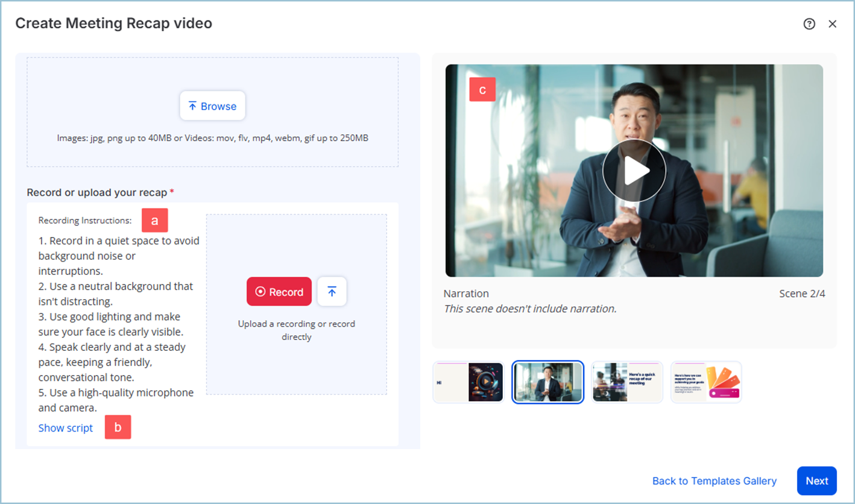Click red callout marker 'a' by Recording Instructions
Image resolution: width=855 pixels, height=504 pixels.
coord(155,221)
